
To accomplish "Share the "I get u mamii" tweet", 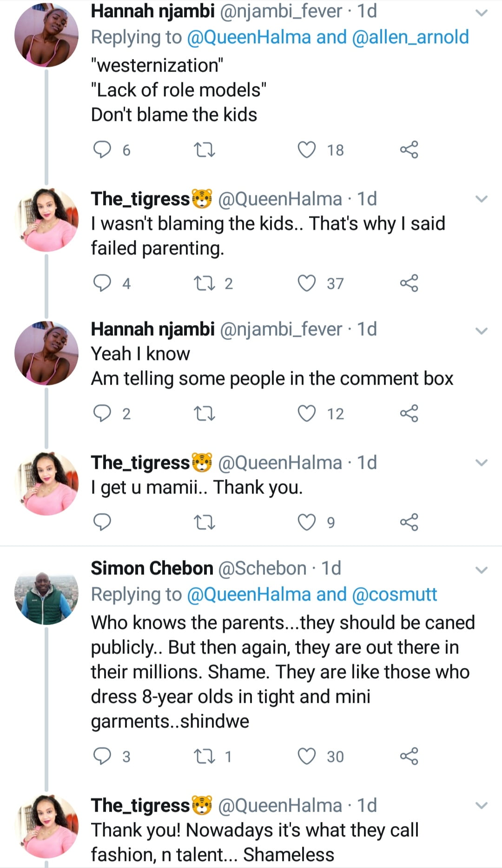I will pos(409,522).
